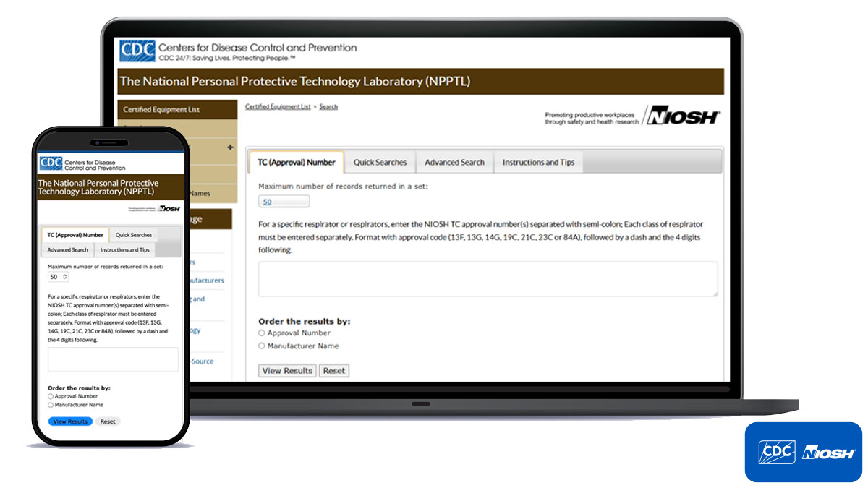Screen dimensions: 868x488
Task: Click the NIOSH emblem in the blue corner badge
Action: pyautogui.click(x=829, y=453)
